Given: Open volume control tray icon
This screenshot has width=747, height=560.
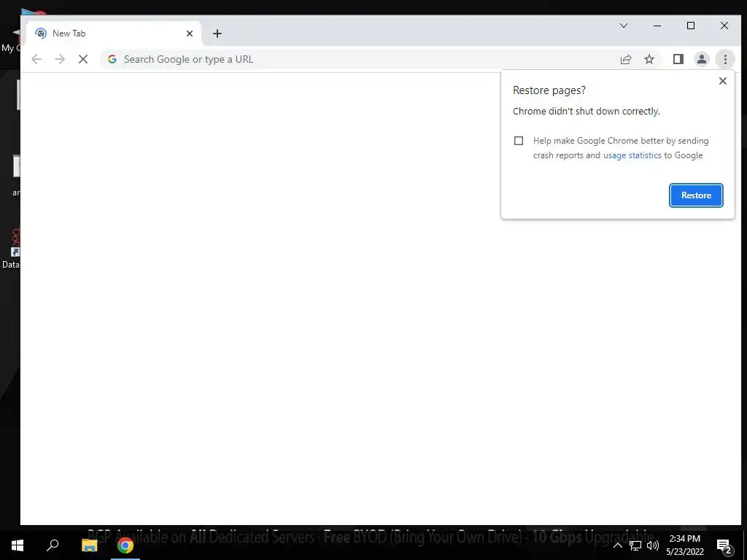Looking at the screenshot, I should click(x=653, y=545).
